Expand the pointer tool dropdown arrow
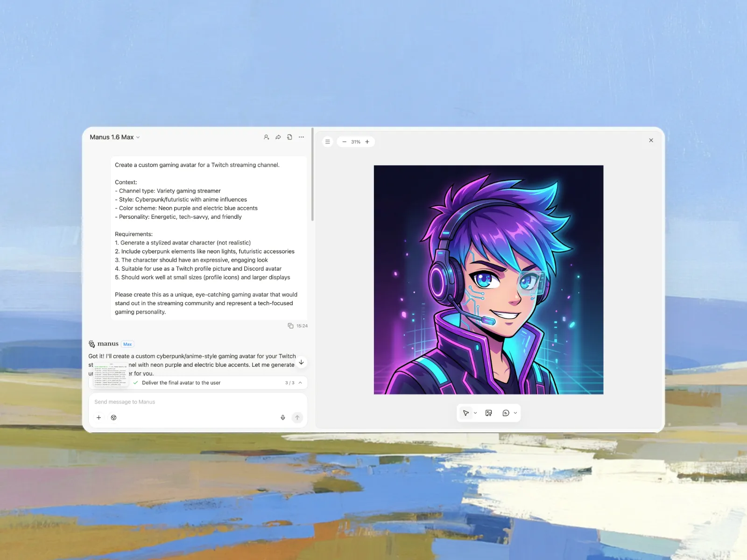The image size is (747, 560). coord(475,413)
